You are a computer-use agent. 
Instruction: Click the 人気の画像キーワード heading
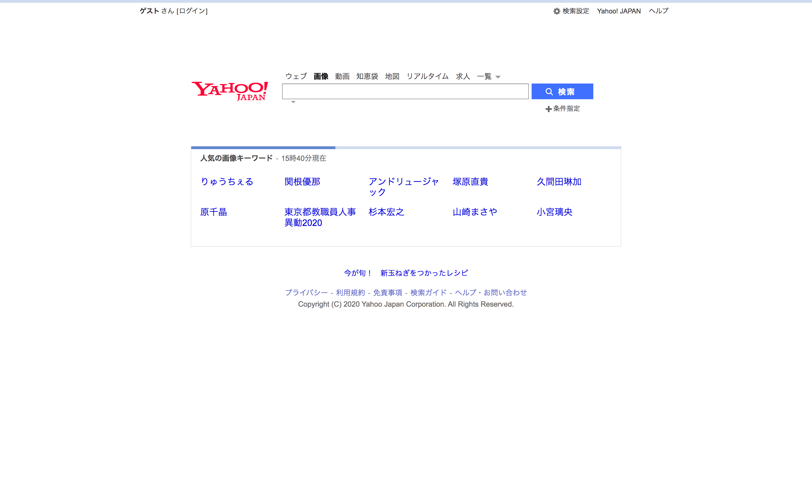[236, 158]
